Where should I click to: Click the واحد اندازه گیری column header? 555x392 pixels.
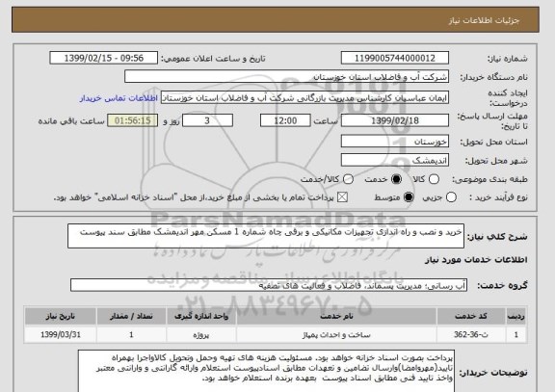click(x=201, y=316)
